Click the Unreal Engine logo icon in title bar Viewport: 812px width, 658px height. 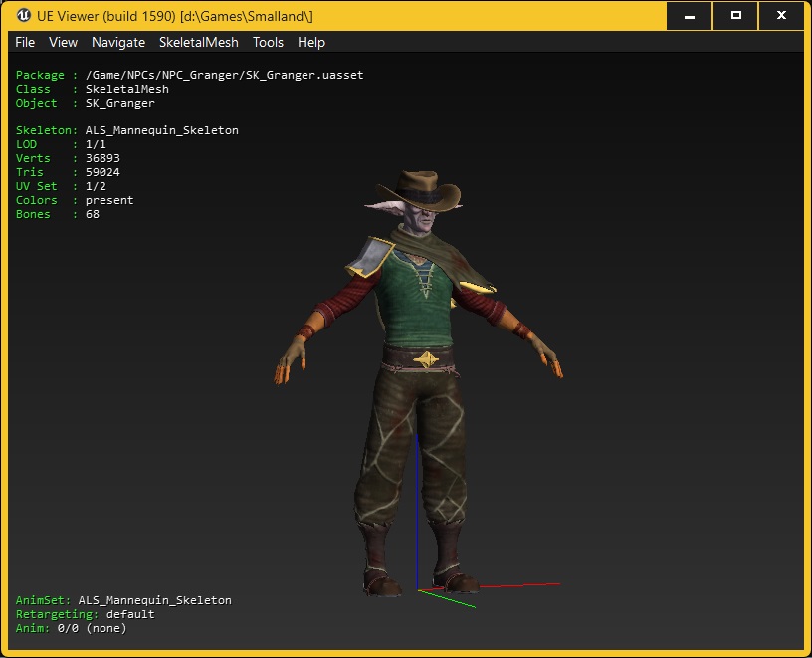pos(23,16)
